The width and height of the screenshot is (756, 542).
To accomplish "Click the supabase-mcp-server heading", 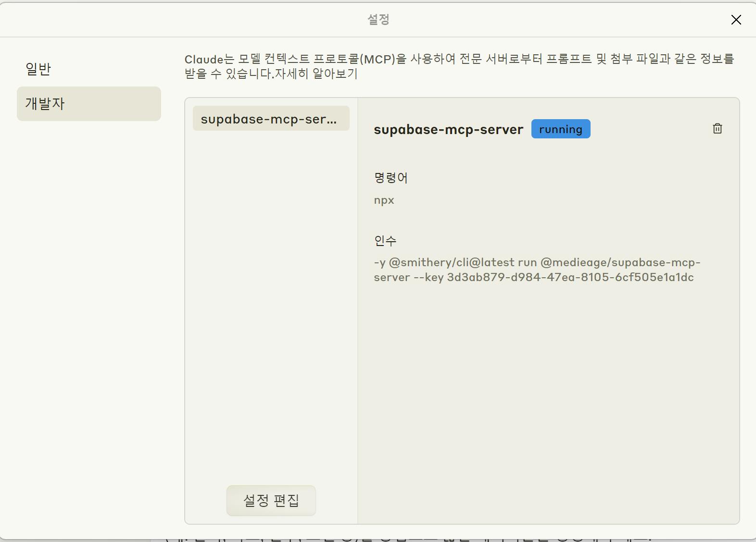I will coord(448,129).
